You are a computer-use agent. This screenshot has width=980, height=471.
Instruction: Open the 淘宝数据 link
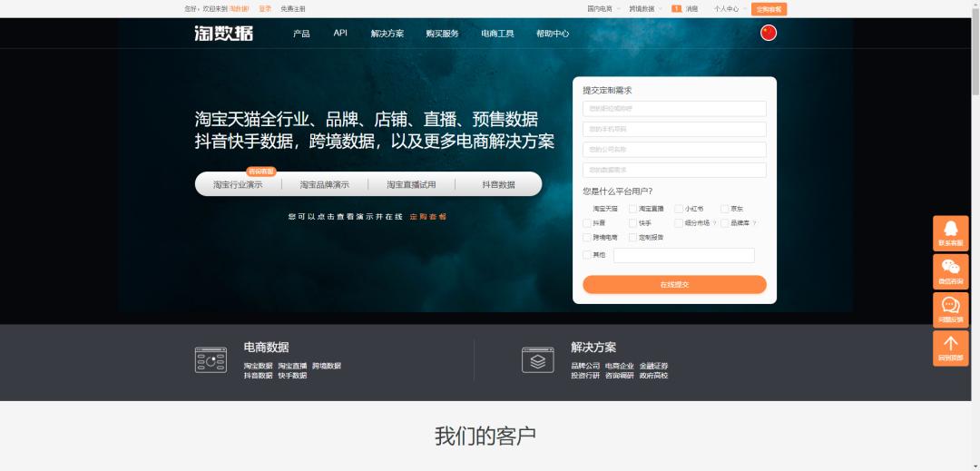[x=258, y=366]
